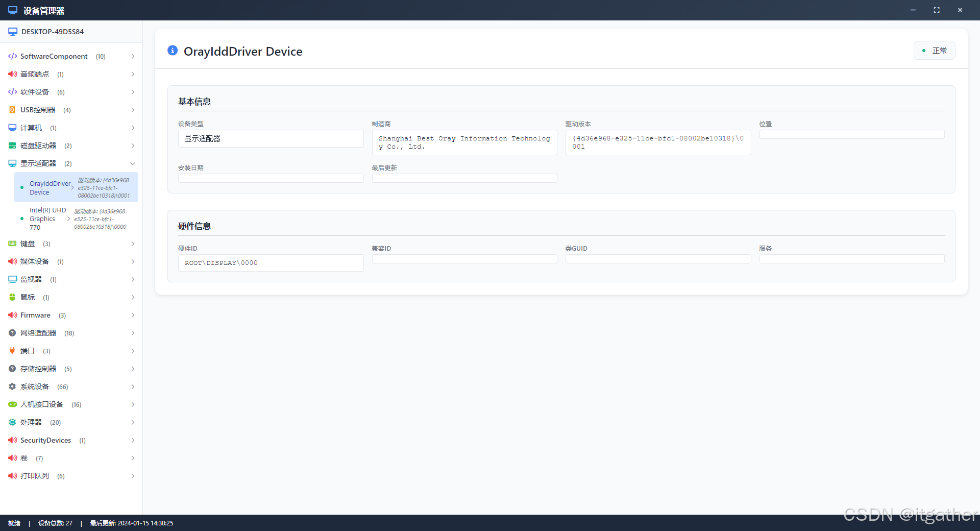Click the Firmware category icon
Viewport: 980px width, 531px height.
pos(12,315)
